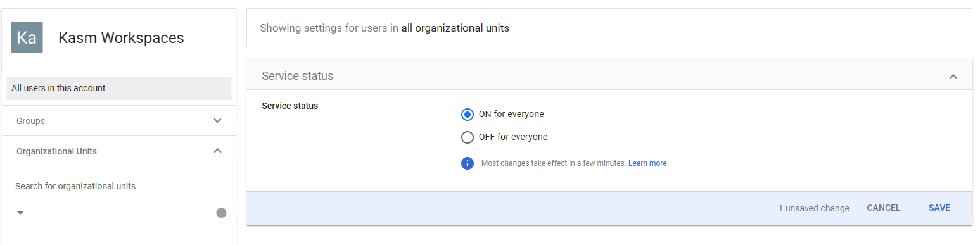Open the "Learn more" link
Viewport: 980px width, 245px height.
point(647,163)
